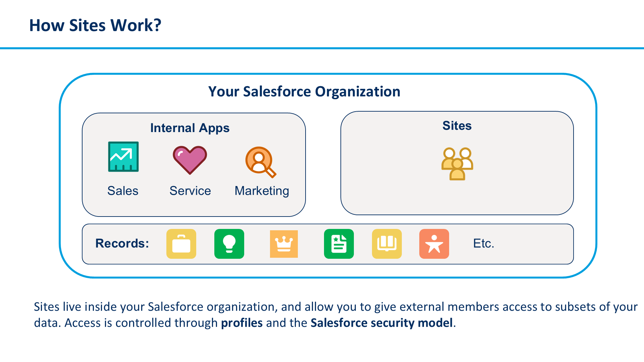This screenshot has width=644, height=362.
Task: Click the Internal Apps heading
Action: (x=190, y=128)
